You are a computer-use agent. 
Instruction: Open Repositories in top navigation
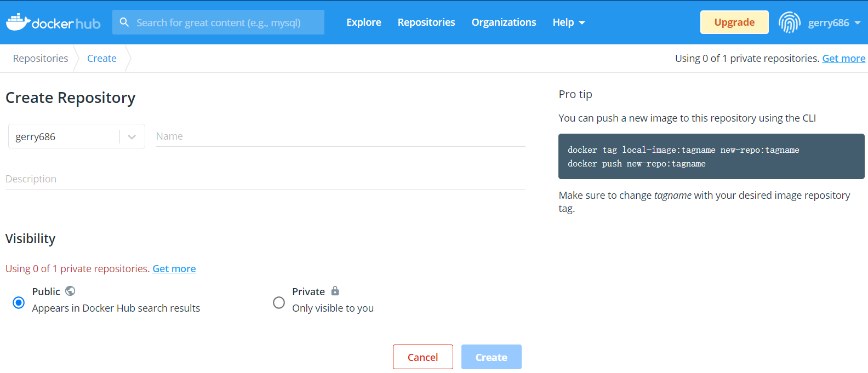point(426,22)
